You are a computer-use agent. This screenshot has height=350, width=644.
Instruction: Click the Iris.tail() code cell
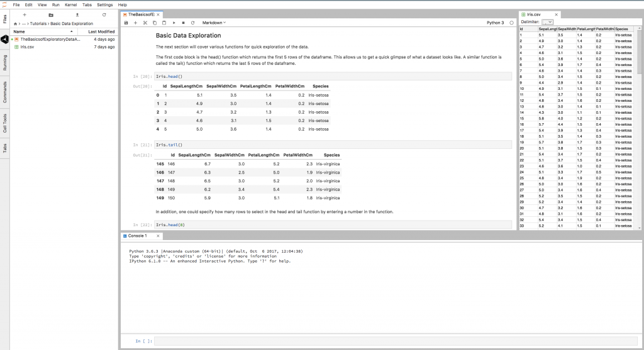[333, 145]
